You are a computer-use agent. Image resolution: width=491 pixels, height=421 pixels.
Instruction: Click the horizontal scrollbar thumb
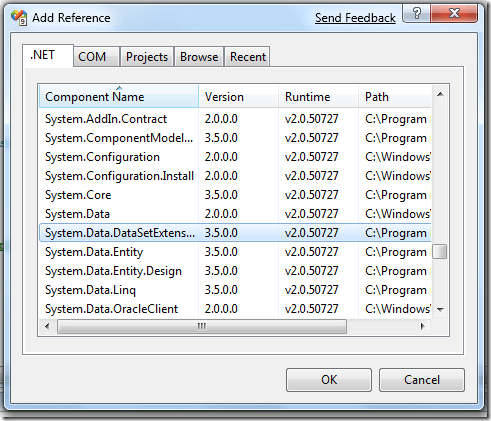(202, 326)
